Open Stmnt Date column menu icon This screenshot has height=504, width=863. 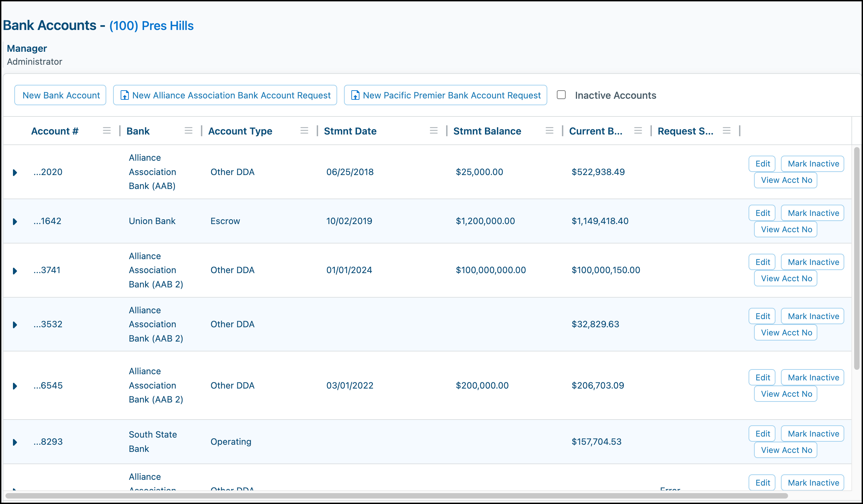point(434,130)
